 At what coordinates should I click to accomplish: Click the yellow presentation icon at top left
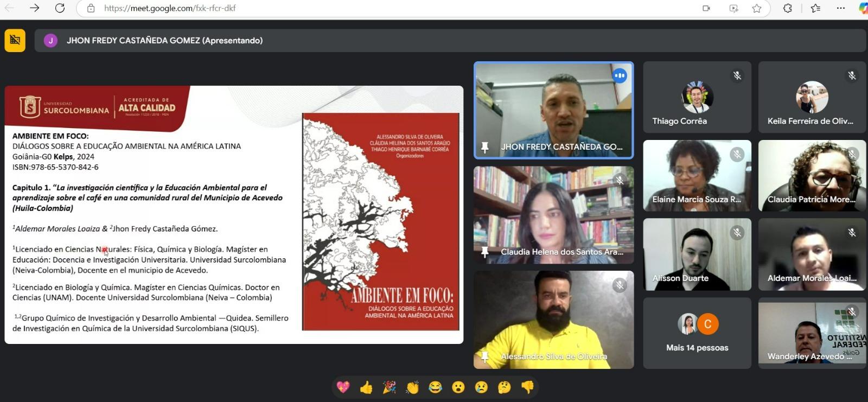pyautogui.click(x=15, y=40)
